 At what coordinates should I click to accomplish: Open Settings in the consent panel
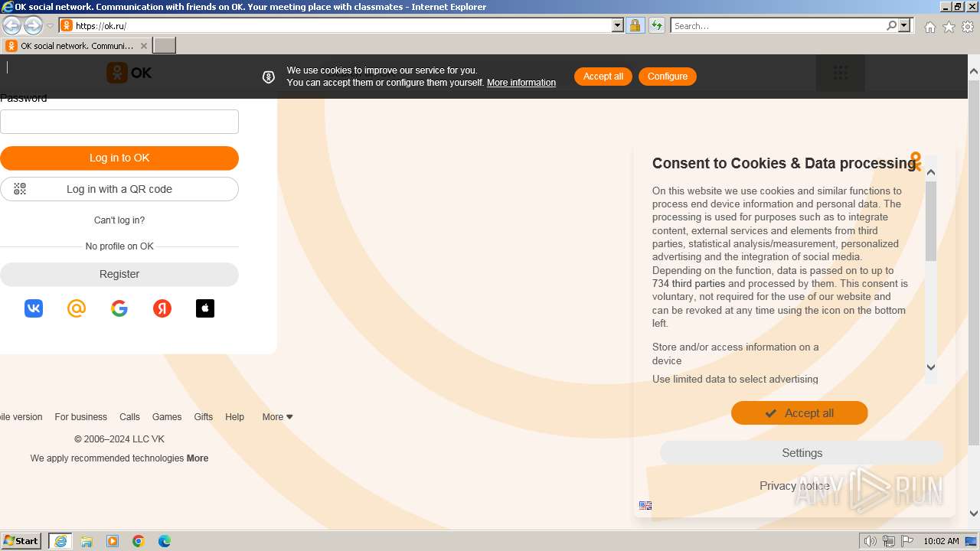pyautogui.click(x=802, y=453)
